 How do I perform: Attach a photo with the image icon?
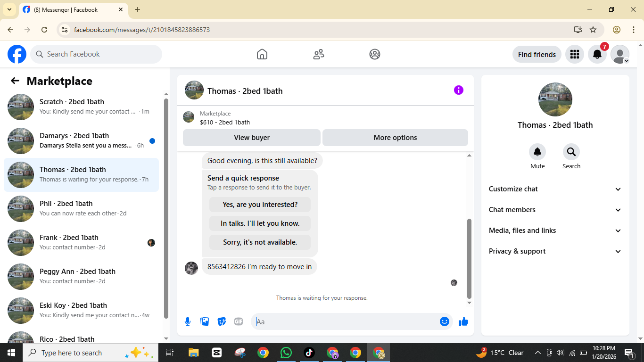pyautogui.click(x=205, y=321)
